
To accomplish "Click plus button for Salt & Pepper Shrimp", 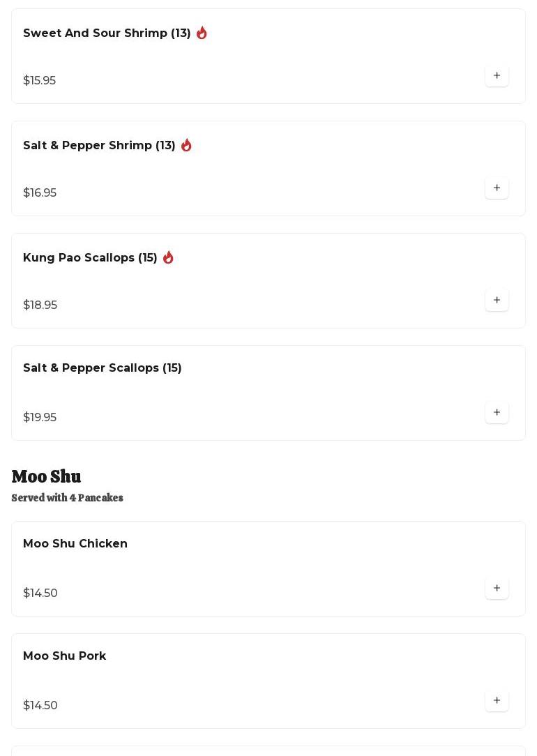I will (x=497, y=188).
